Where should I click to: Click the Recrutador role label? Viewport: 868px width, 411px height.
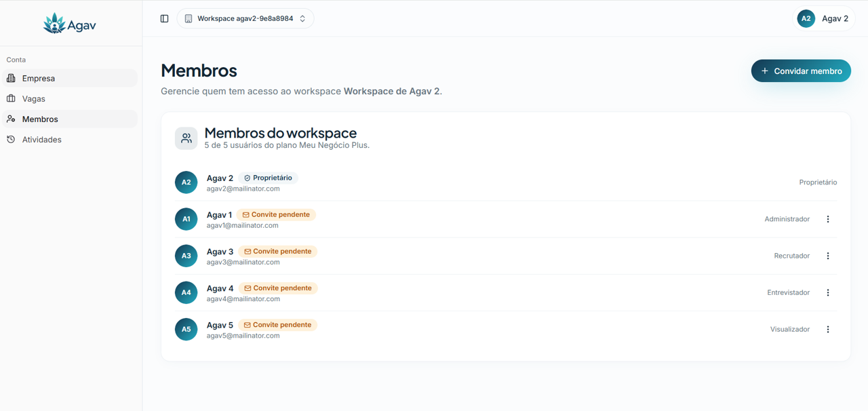791,256
